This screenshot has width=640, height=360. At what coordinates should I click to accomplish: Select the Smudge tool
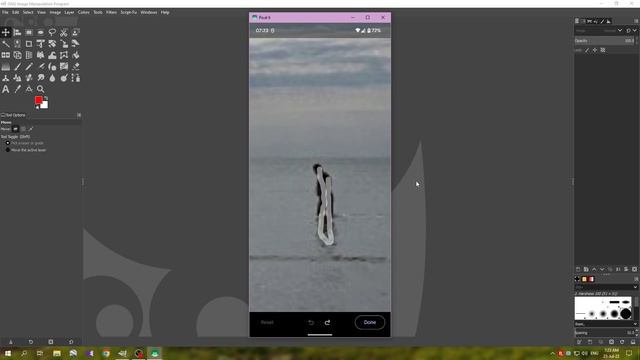(x=40, y=78)
